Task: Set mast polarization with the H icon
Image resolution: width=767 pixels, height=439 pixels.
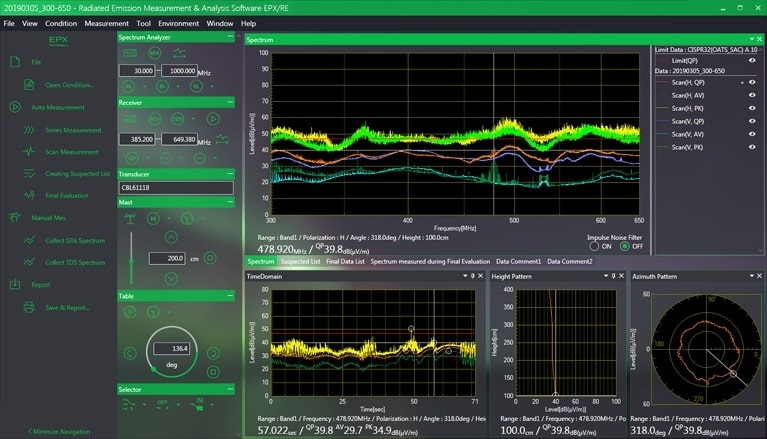Action: pyautogui.click(x=153, y=218)
